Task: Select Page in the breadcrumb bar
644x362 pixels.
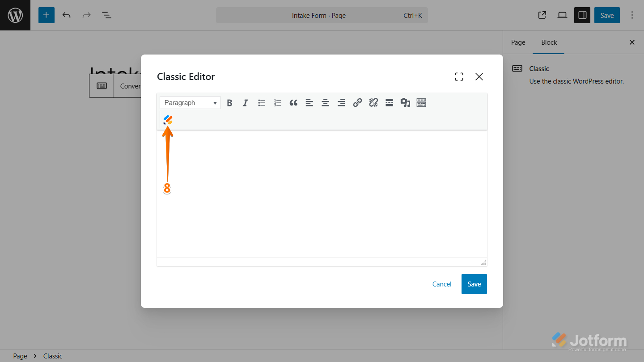Action: (x=20, y=356)
